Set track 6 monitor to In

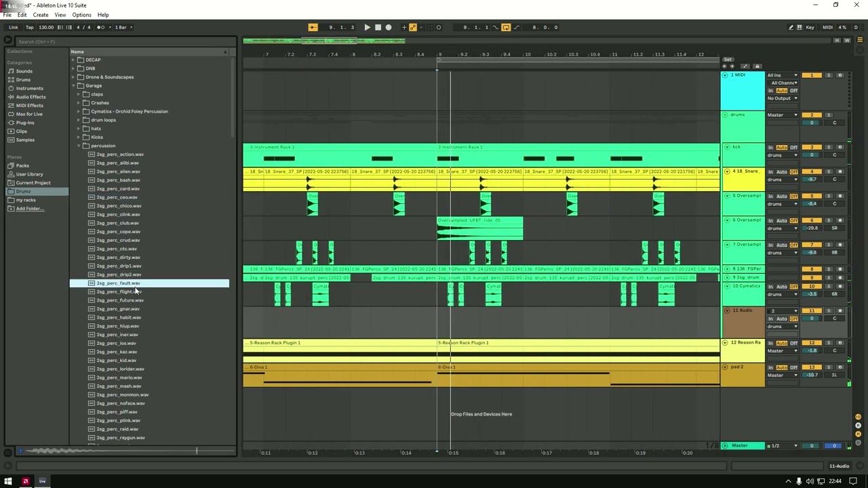tap(770, 220)
